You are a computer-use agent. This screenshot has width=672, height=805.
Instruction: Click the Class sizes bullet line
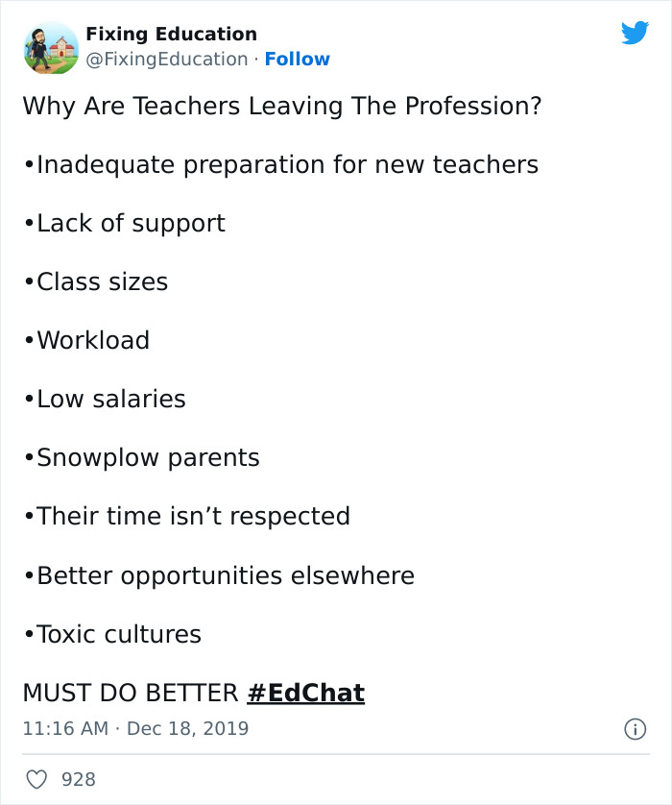[x=96, y=281]
